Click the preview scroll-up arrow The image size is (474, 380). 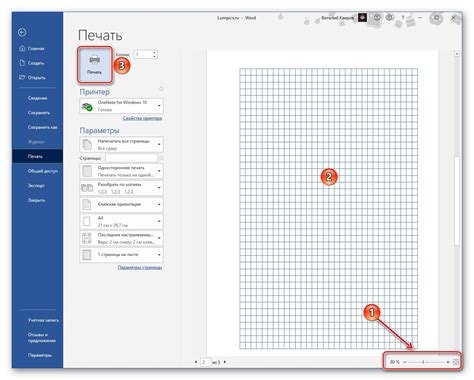tap(457, 54)
